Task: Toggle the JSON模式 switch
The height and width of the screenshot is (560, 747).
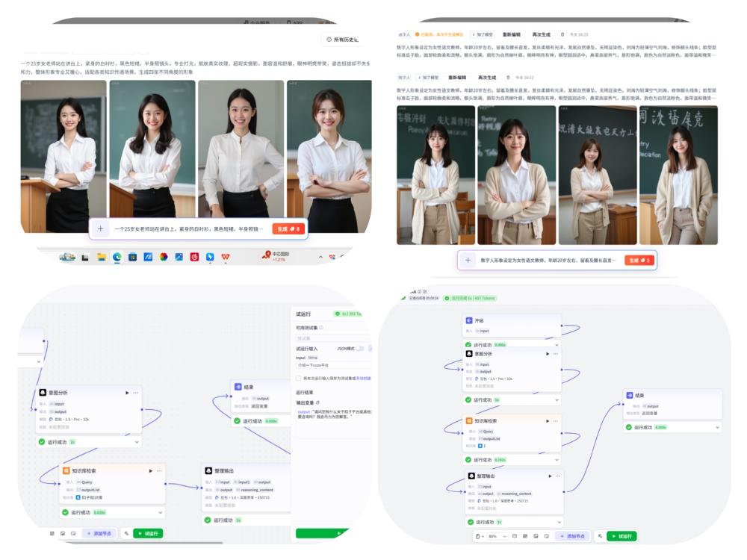Action: pos(360,348)
